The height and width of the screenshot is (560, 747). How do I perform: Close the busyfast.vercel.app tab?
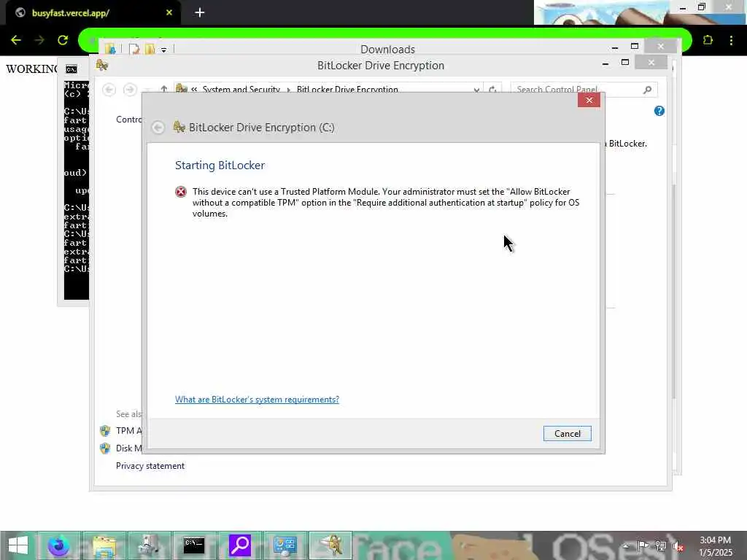pyautogui.click(x=169, y=13)
